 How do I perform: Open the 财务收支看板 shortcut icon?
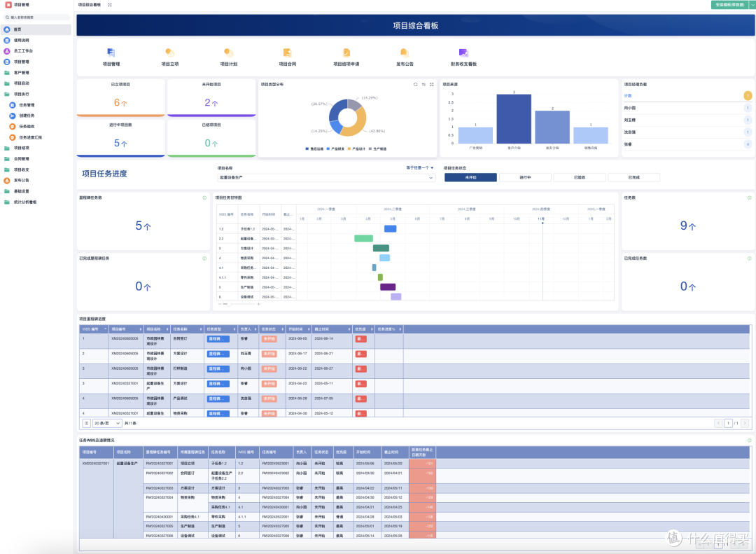[x=463, y=53]
